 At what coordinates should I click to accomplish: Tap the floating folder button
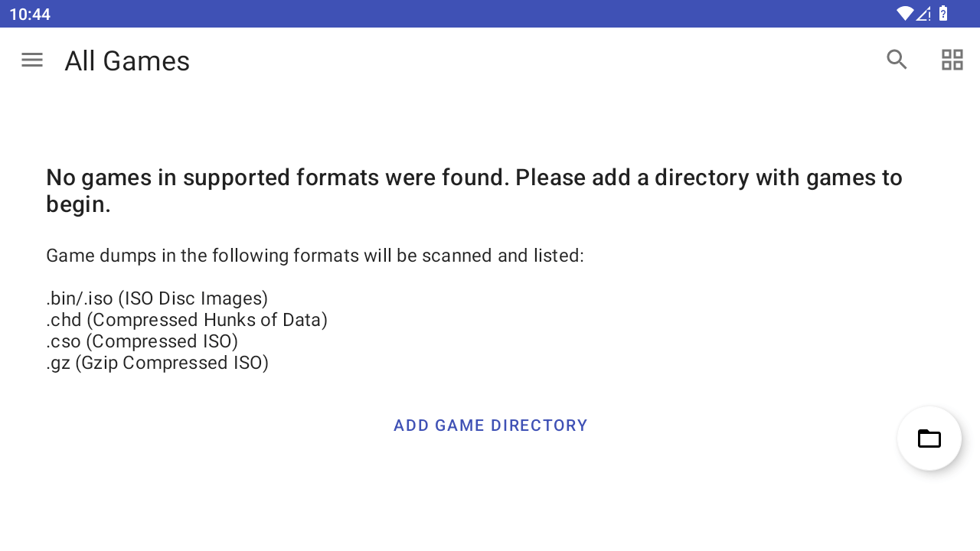pyautogui.click(x=929, y=439)
